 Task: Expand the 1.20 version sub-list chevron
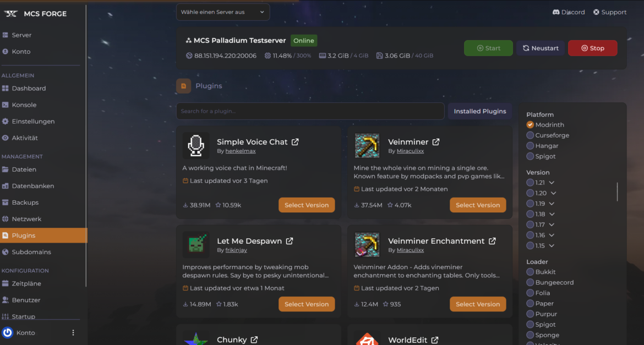pos(553,193)
